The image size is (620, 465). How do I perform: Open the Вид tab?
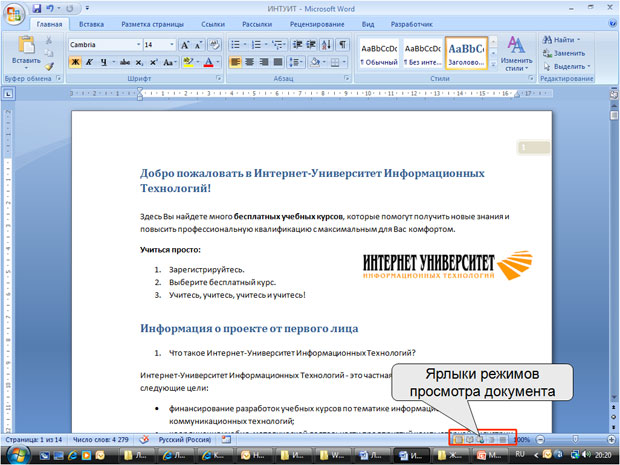[x=368, y=24]
